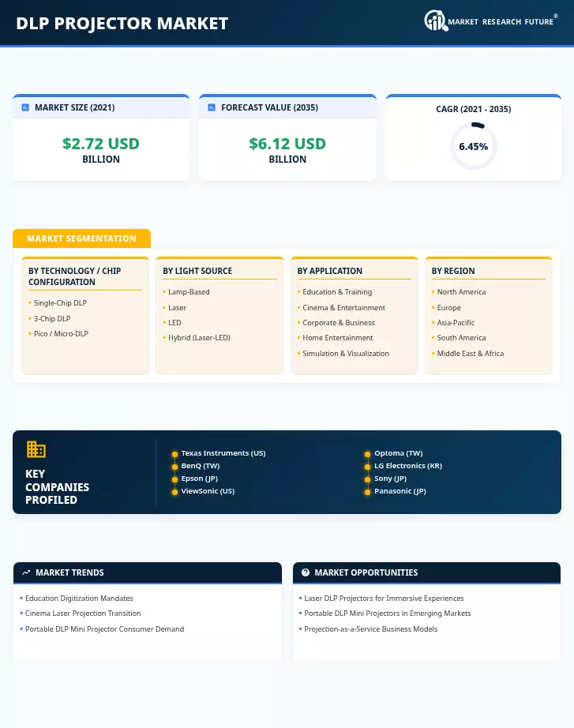Click the By Technology / Chip Configuration heading

pyautogui.click(x=75, y=276)
